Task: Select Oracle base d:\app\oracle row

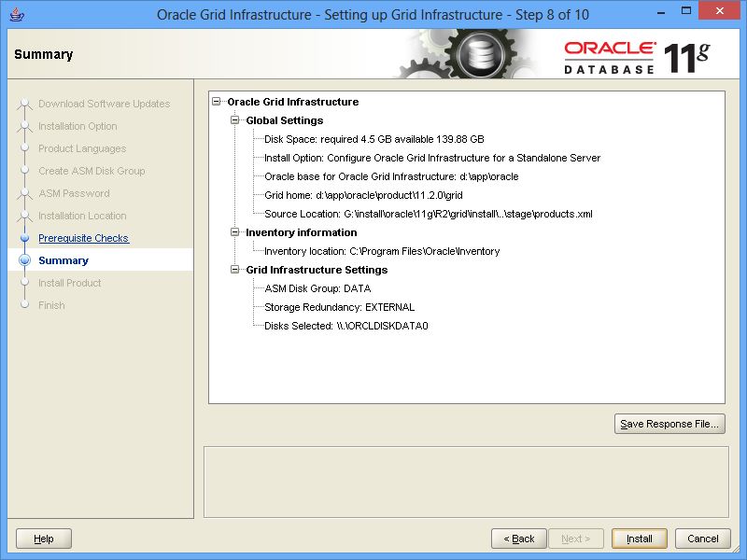Action: click(391, 176)
